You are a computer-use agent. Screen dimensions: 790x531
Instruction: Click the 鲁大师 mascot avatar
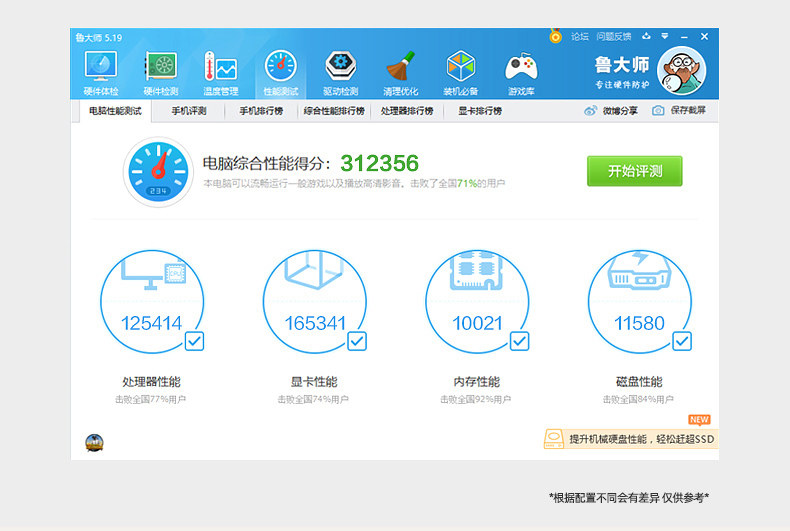coord(682,71)
